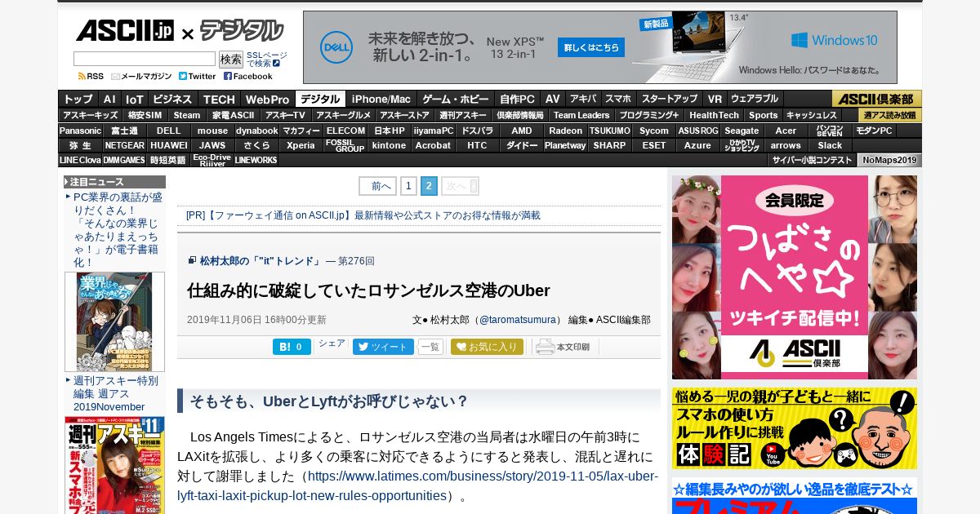Open the 週刊アスキー特別編集 news link
The image size is (980, 514).
point(115,393)
